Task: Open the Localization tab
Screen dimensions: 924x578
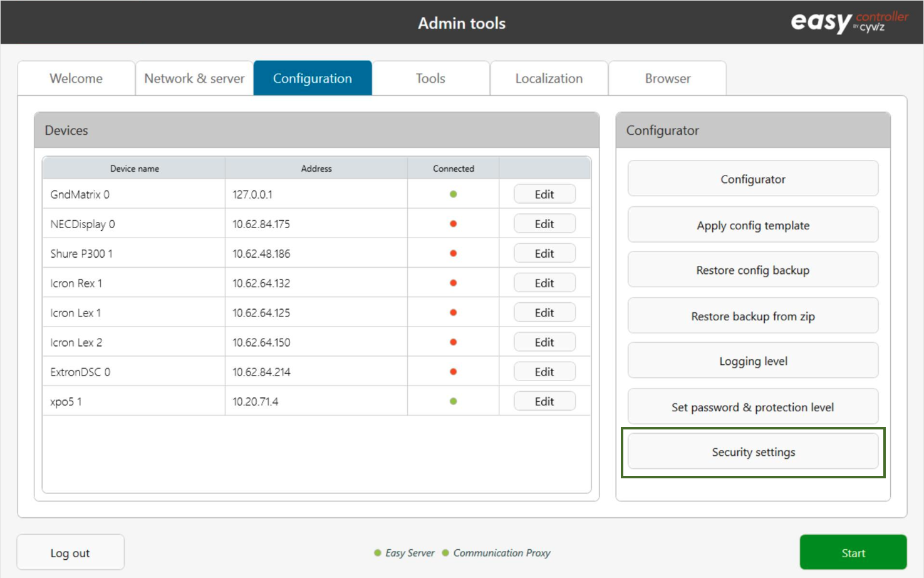Action: (x=549, y=78)
